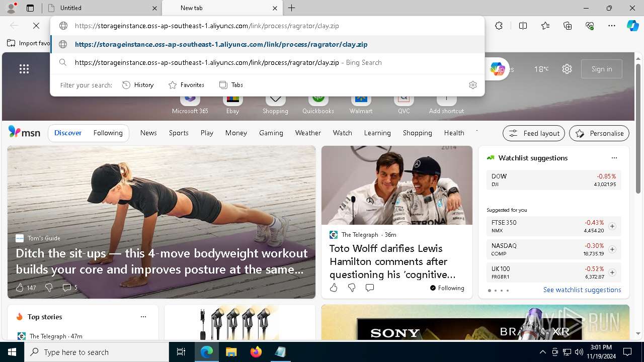This screenshot has height=362, width=644.
Task: Click the address bar URL field
Action: 267,26
